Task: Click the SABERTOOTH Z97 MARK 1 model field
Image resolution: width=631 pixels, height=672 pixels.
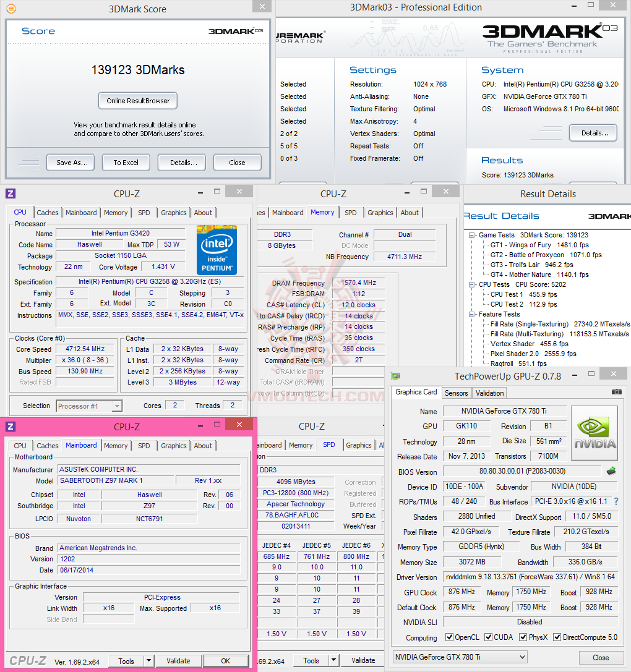Action: pyautogui.click(x=116, y=480)
